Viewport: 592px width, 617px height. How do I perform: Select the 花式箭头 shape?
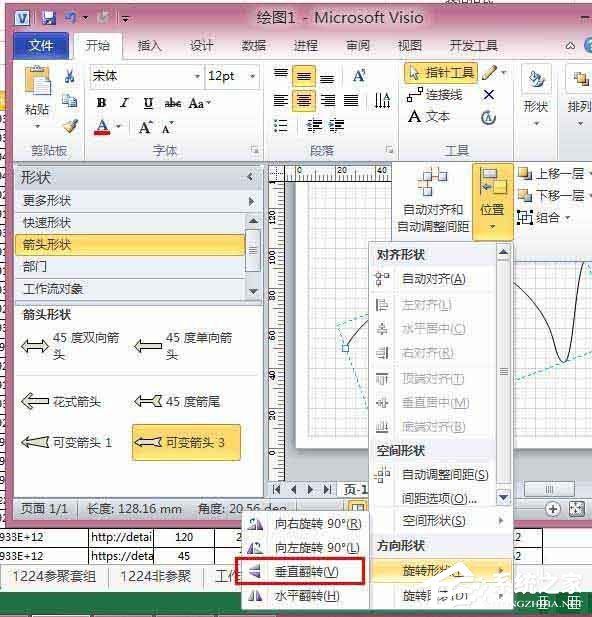click(x=61, y=402)
